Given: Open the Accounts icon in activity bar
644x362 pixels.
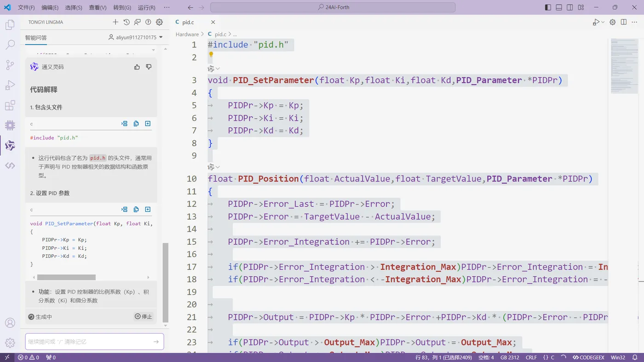Looking at the screenshot, I should tap(10, 323).
